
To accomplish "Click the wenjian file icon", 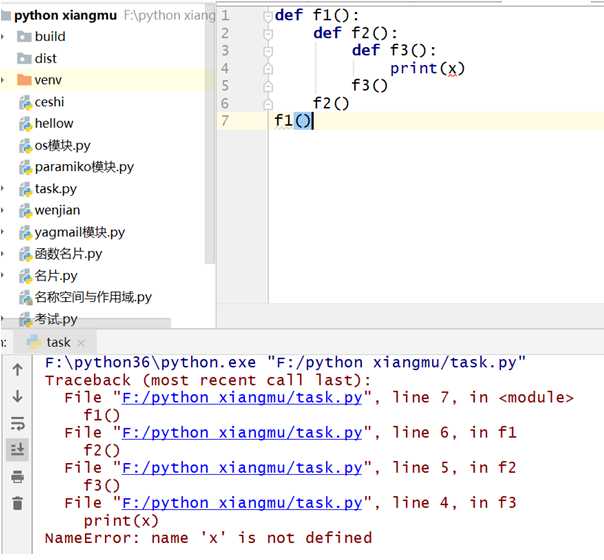I will point(25,210).
